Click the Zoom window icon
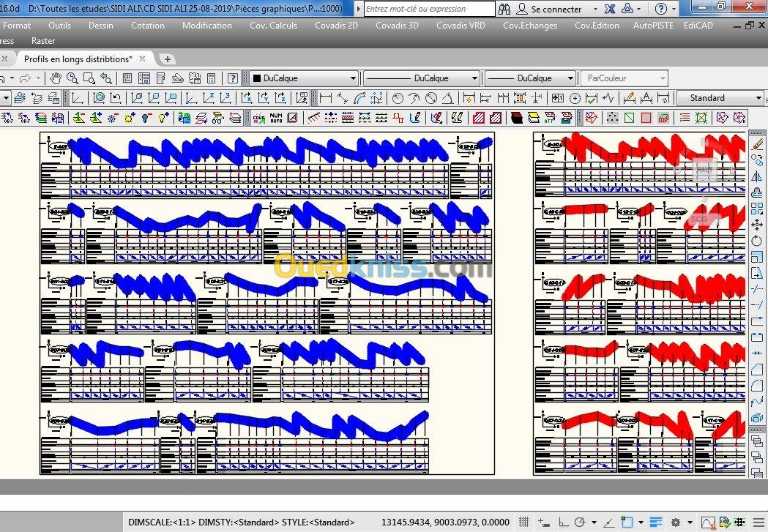Image resolution: width=768 pixels, height=532 pixels. tap(89, 78)
